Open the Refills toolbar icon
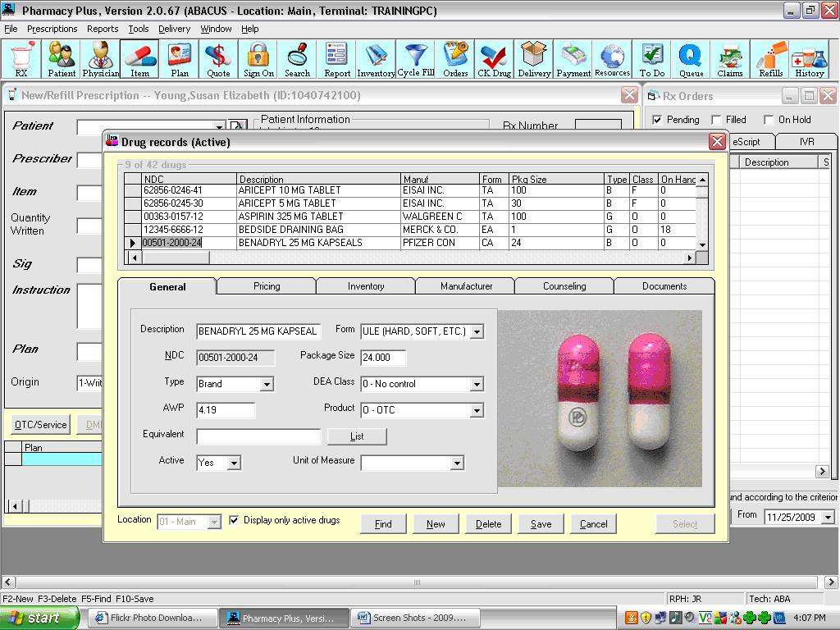Screen dimensions: 840x630 [x=770, y=59]
